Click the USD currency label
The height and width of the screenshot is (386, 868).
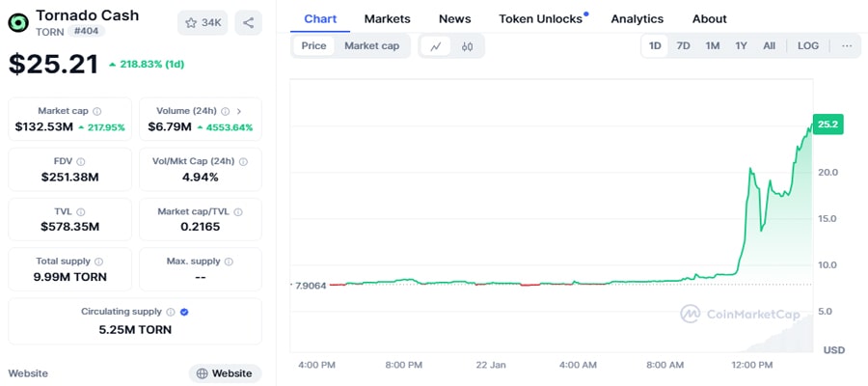pos(834,350)
